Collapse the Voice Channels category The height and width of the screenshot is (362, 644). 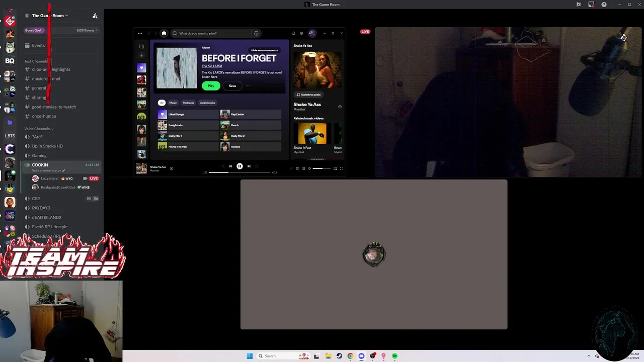(x=39, y=129)
